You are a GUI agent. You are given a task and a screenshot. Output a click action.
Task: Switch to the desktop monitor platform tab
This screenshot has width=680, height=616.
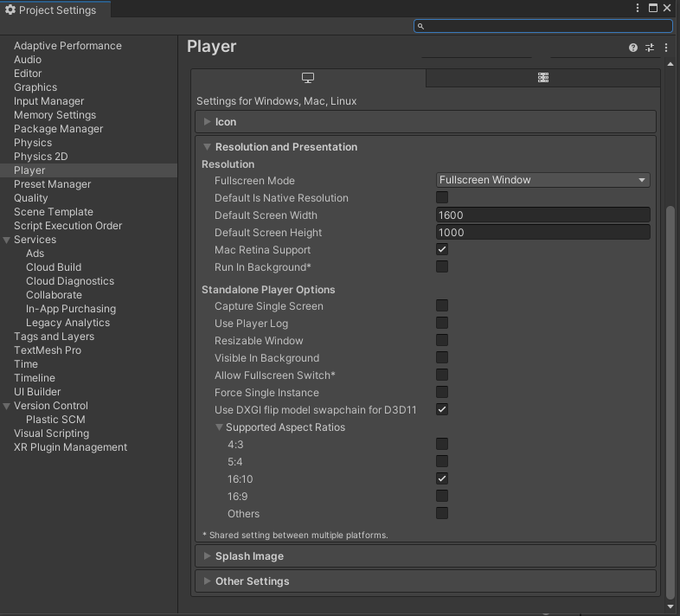click(x=308, y=78)
